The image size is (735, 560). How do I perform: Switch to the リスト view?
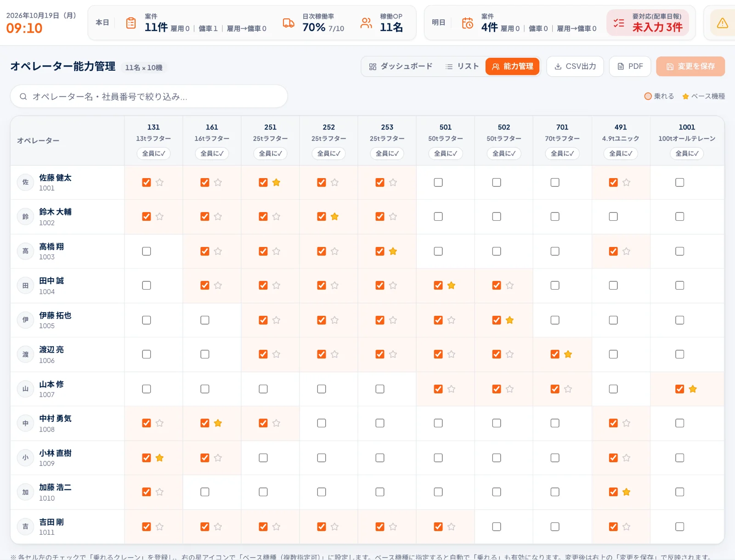[x=462, y=67]
